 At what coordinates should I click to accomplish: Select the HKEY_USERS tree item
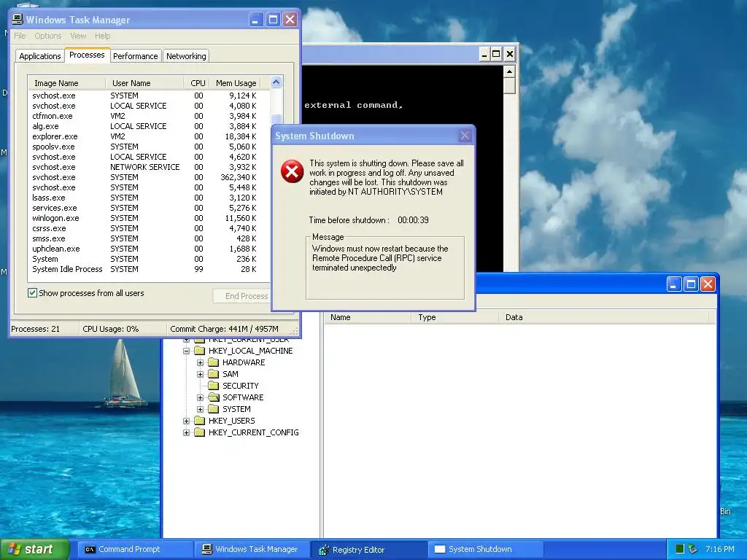click(x=231, y=421)
